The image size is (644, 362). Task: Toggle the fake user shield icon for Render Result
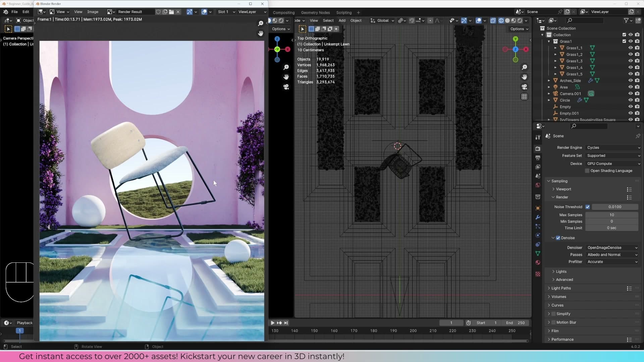tap(158, 12)
